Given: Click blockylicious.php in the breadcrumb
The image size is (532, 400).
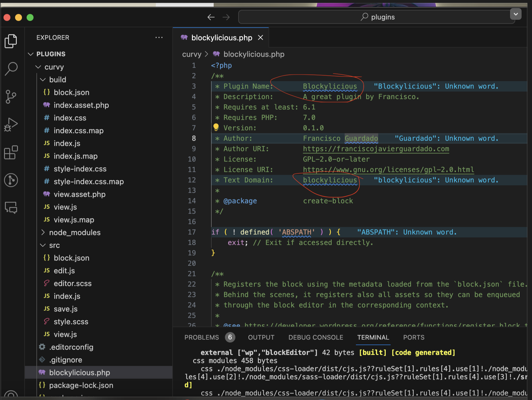Looking at the screenshot, I should (254, 54).
